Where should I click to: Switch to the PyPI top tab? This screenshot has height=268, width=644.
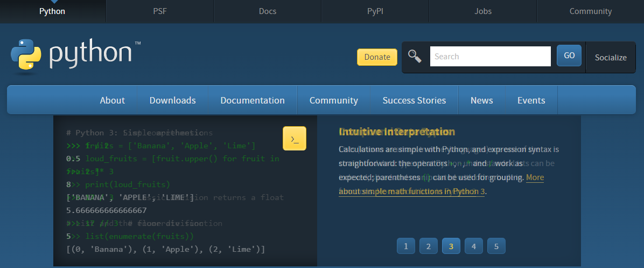click(x=375, y=11)
